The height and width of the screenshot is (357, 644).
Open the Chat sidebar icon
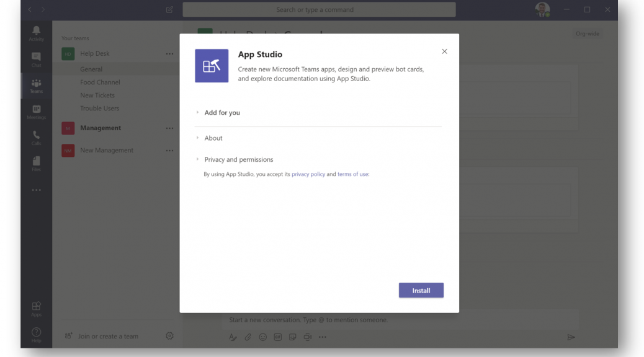36,59
